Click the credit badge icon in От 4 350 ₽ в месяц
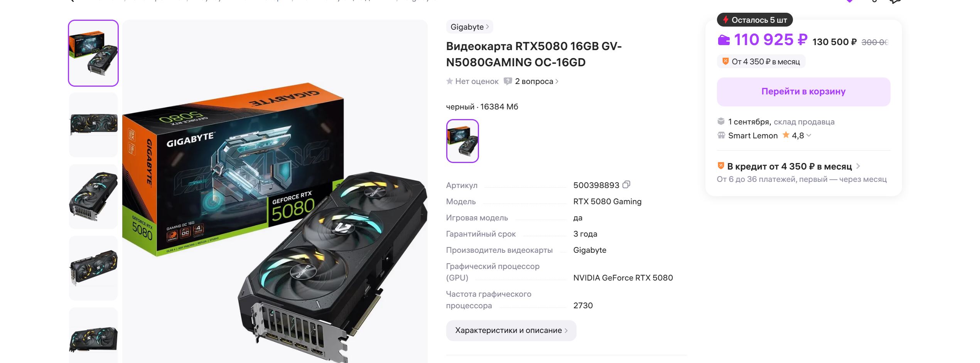 (725, 61)
